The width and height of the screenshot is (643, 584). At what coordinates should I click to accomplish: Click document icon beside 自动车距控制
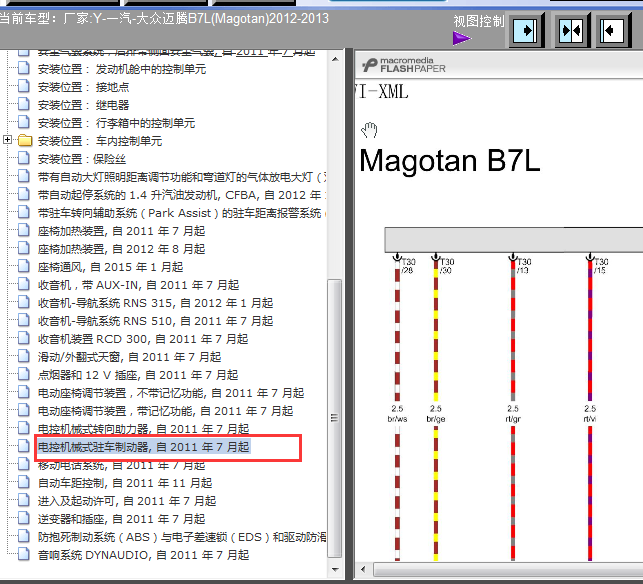click(x=24, y=482)
